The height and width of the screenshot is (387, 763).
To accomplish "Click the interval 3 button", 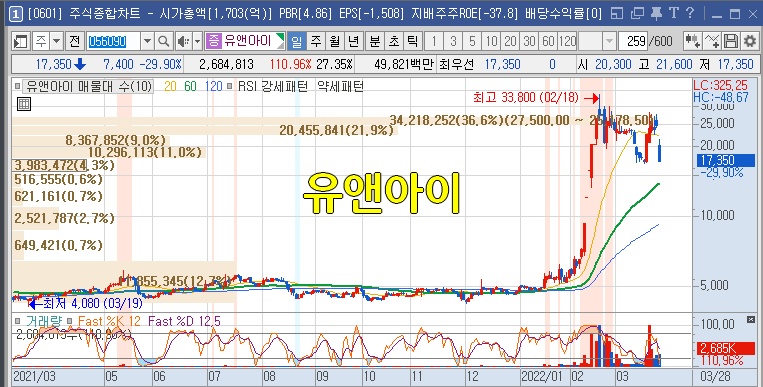I will click(x=453, y=41).
